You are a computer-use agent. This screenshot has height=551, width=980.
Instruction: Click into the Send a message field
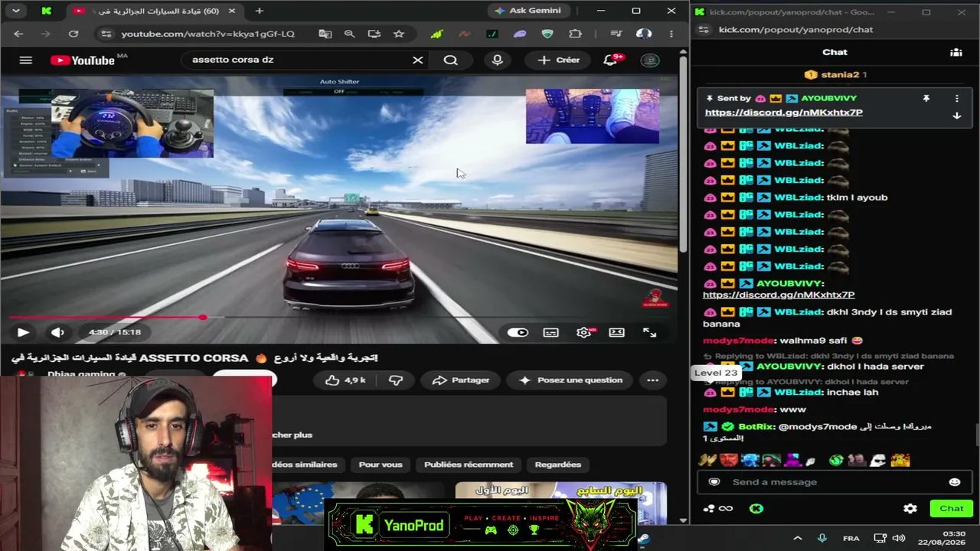click(835, 482)
